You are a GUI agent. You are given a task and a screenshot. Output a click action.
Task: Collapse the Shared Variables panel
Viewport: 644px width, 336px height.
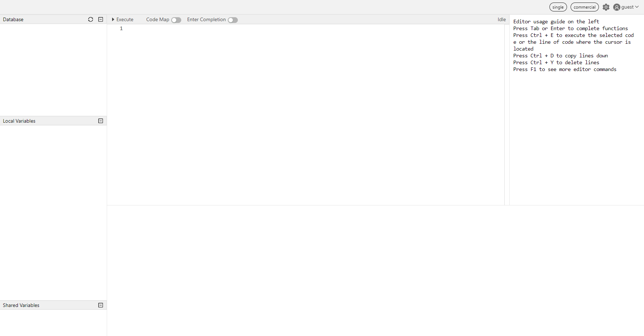pos(101,305)
